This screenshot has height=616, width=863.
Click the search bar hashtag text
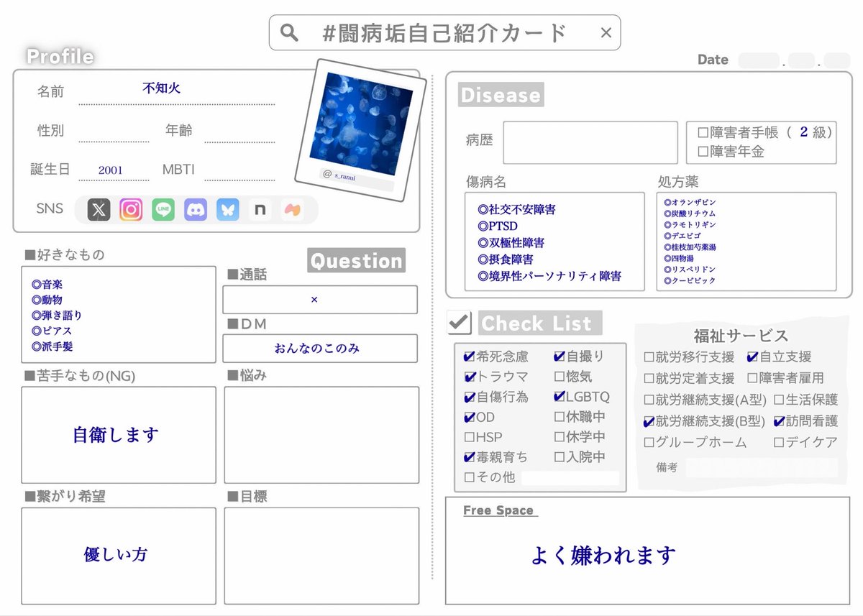pyautogui.click(x=445, y=33)
